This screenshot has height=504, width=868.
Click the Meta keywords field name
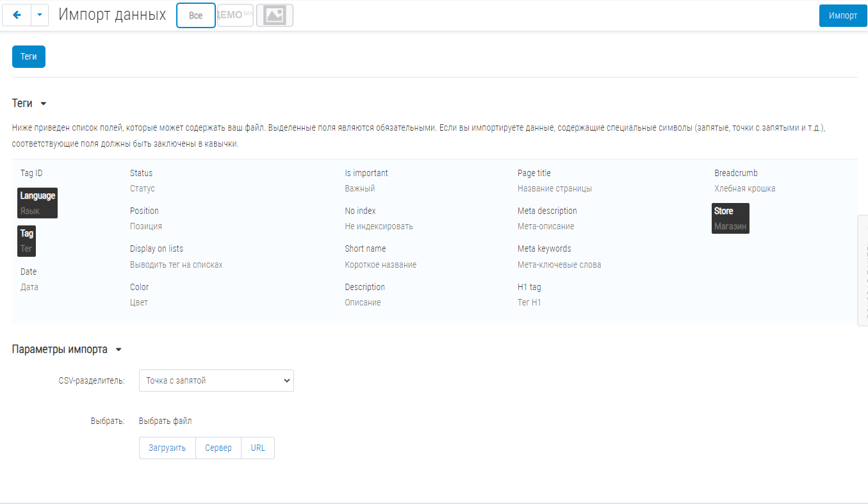[545, 248]
